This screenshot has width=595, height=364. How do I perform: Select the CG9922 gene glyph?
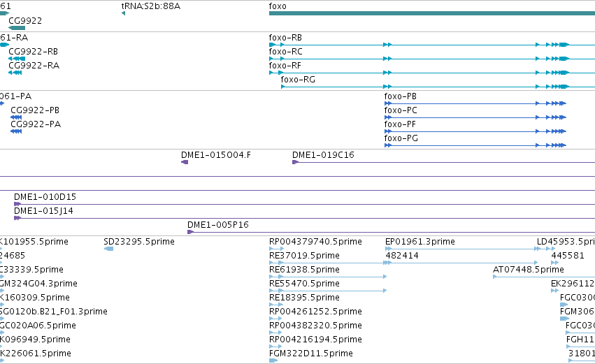point(17,28)
